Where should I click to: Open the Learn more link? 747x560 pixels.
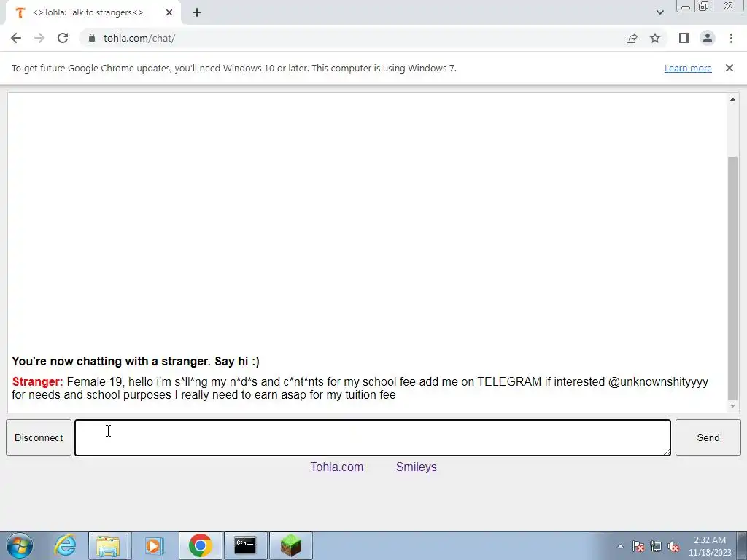point(688,69)
